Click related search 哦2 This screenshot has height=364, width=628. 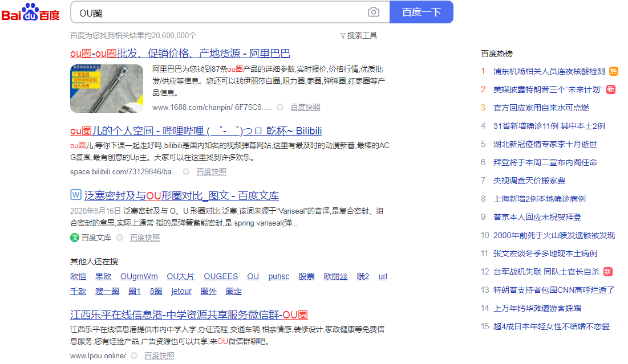[x=363, y=276]
